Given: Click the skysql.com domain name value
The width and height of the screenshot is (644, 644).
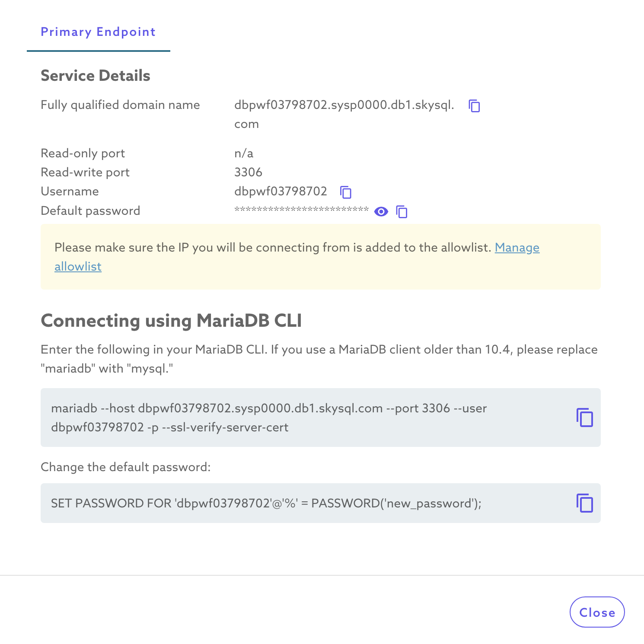Looking at the screenshot, I should [x=344, y=105].
